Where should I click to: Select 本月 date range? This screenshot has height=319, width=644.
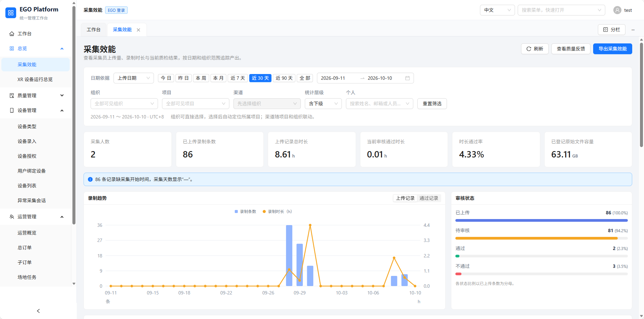point(219,78)
